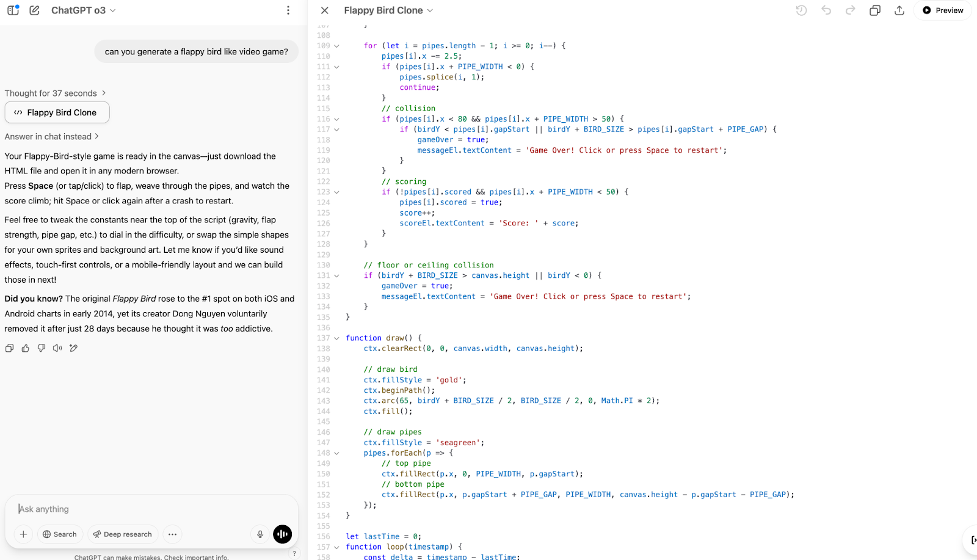
Task: Click line number 130 in the gutter
Action: pos(324,265)
